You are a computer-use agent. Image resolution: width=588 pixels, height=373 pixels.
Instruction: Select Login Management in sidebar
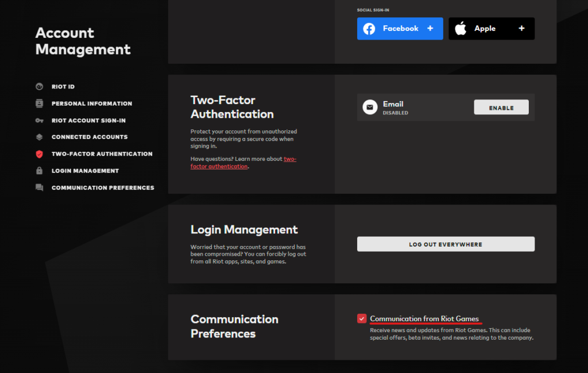[85, 171]
